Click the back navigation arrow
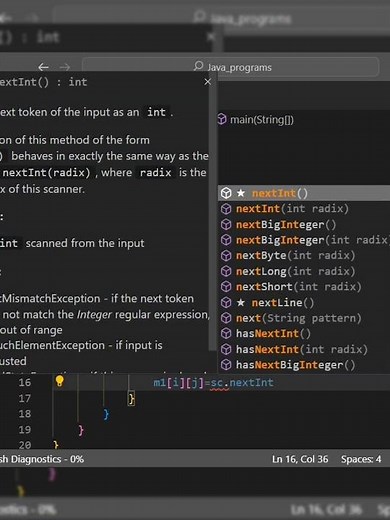 [x=43, y=67]
